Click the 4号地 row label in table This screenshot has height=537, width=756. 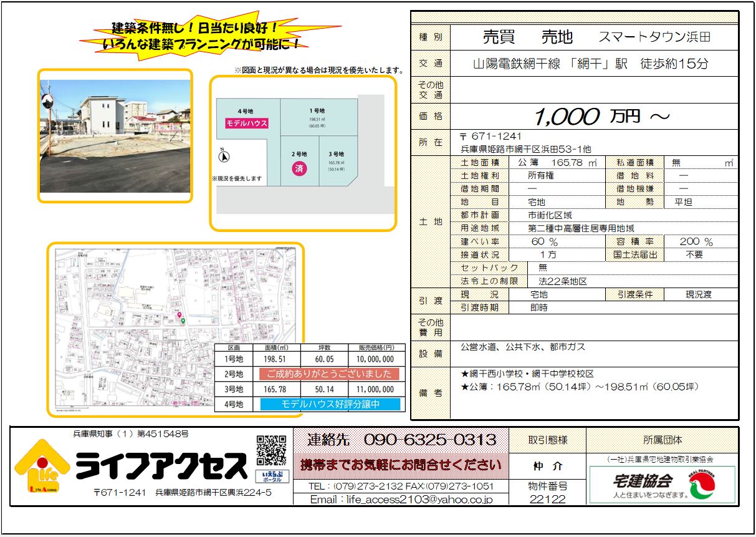coord(234,404)
